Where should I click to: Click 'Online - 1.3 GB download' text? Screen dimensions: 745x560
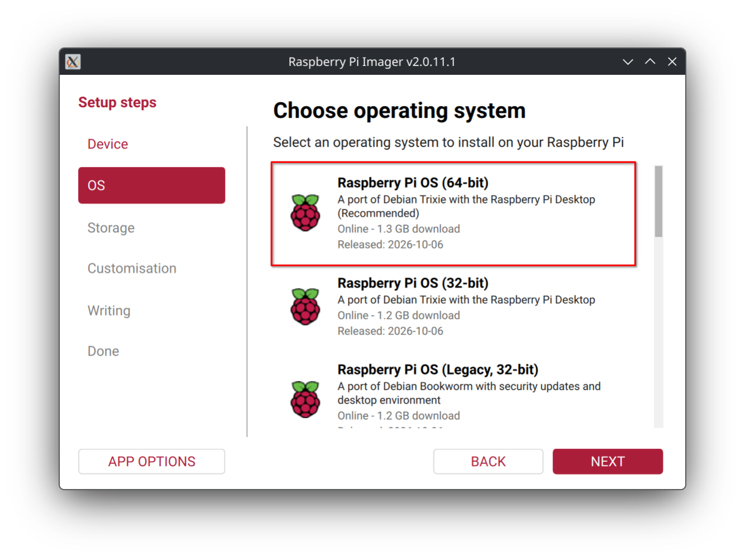pos(399,229)
